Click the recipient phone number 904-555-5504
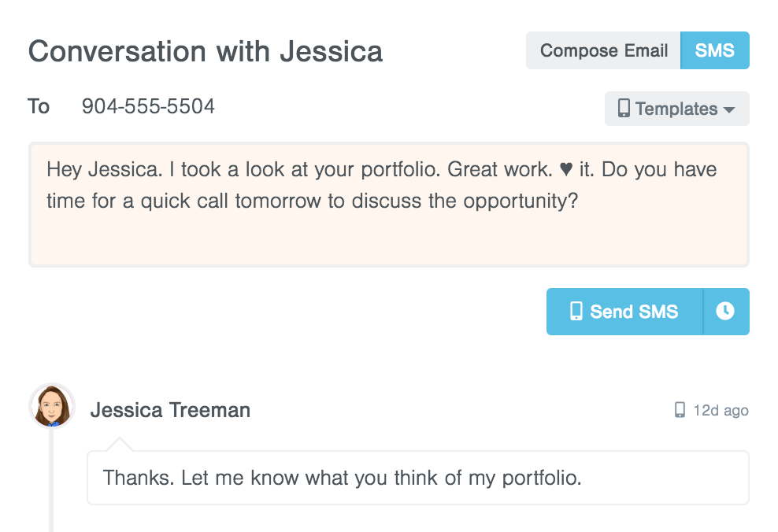778x532 pixels. tap(148, 106)
